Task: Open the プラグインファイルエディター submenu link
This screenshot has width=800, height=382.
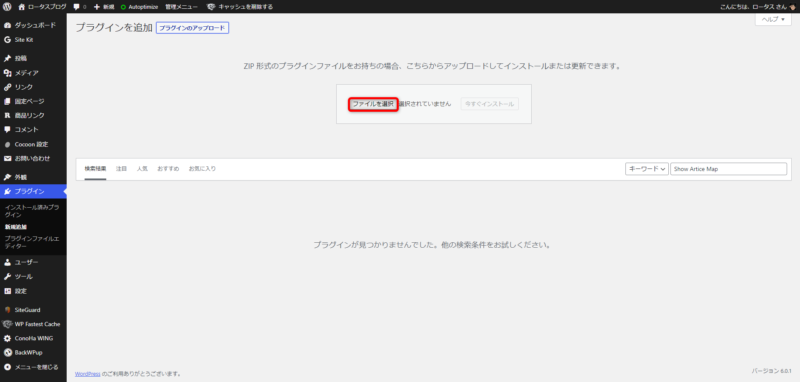Action: pos(32,242)
